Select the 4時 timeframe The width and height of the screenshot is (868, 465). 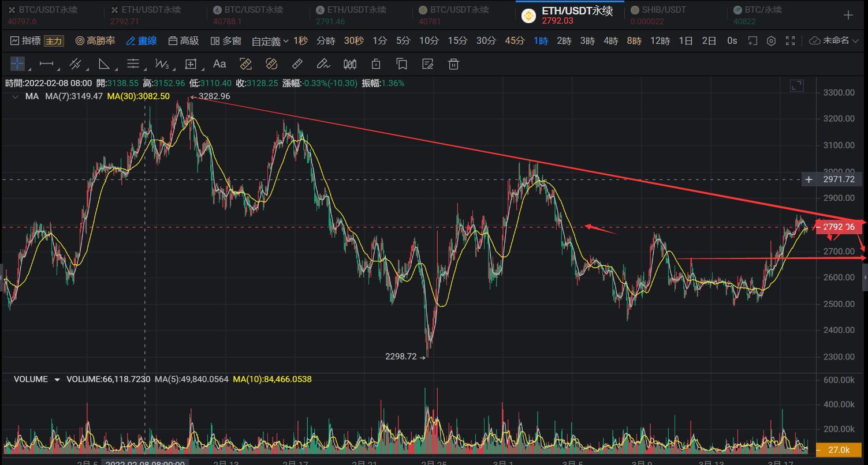click(x=610, y=41)
